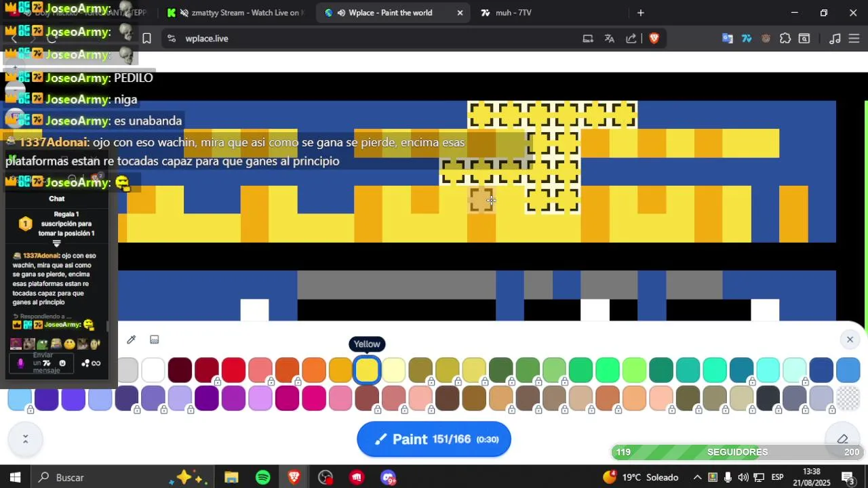Viewport: 868px width, 488px height.
Task: Click the ESP language indicator
Action: pyautogui.click(x=777, y=477)
